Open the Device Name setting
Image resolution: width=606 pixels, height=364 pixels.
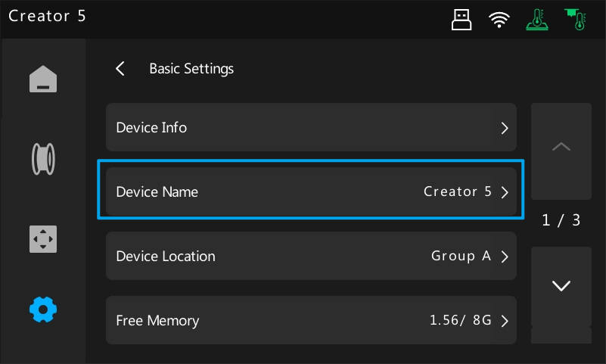point(311,191)
